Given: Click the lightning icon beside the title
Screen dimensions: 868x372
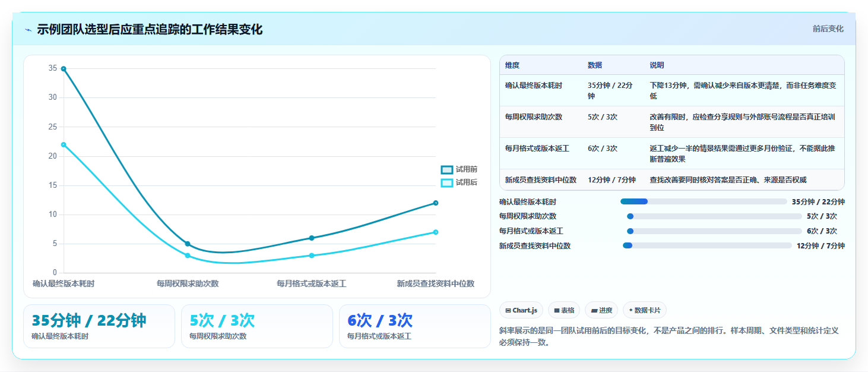Looking at the screenshot, I should click(28, 30).
